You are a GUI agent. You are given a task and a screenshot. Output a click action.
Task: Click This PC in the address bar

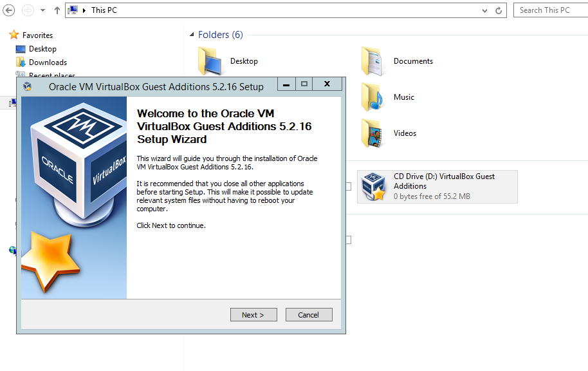(104, 10)
